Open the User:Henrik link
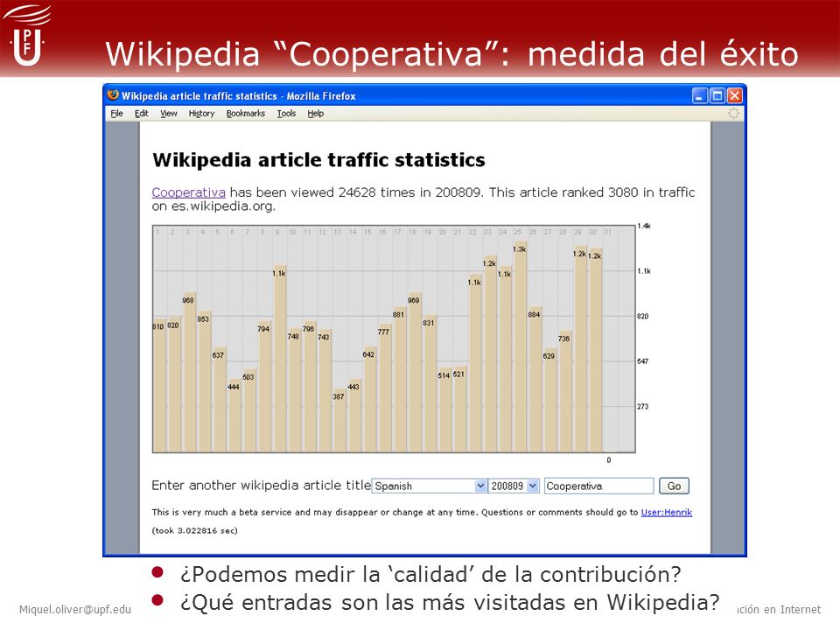840x630 pixels. [x=667, y=512]
